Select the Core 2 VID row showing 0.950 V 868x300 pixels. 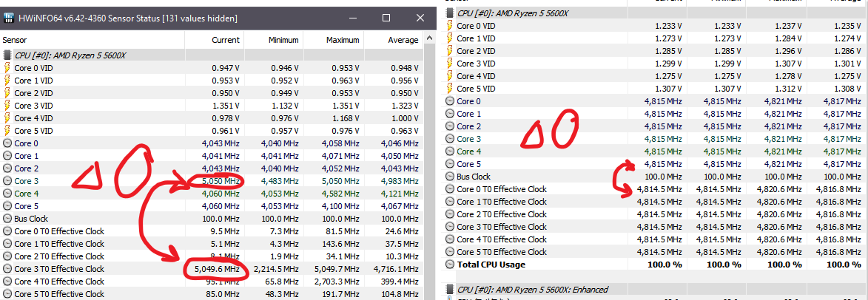[x=211, y=93]
